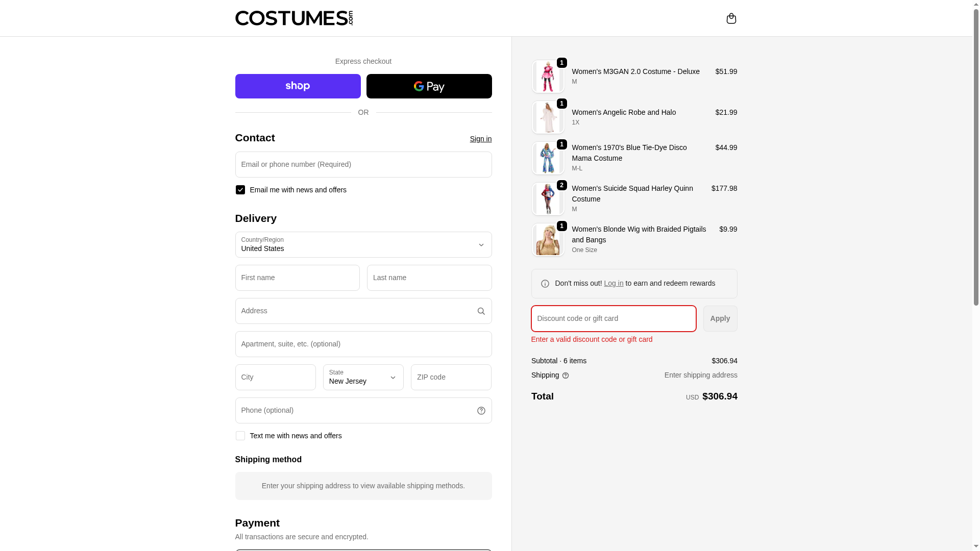Screen dimensions: 980x551
Task: Focus the discount code or gift card field
Action: pos(613,319)
